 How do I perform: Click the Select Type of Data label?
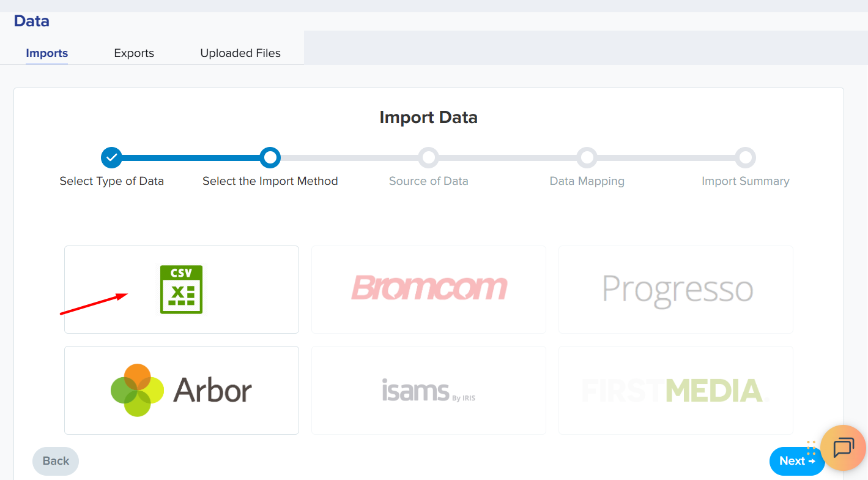click(x=111, y=181)
